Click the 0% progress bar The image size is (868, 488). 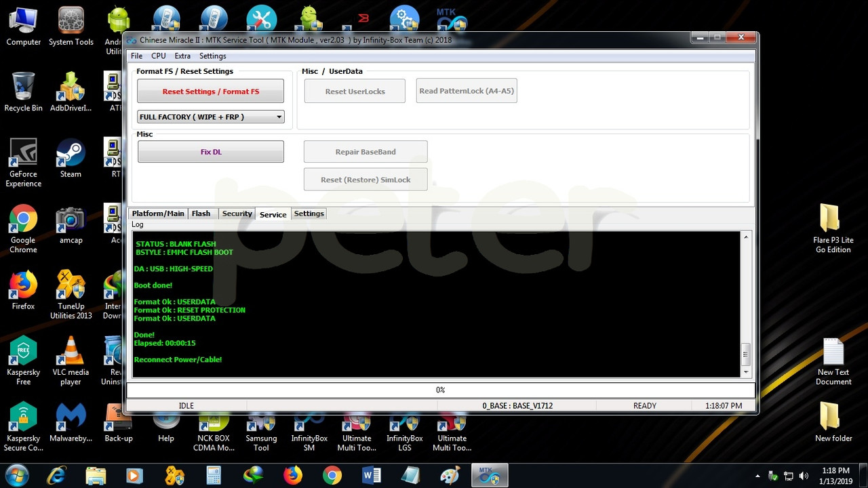(441, 390)
